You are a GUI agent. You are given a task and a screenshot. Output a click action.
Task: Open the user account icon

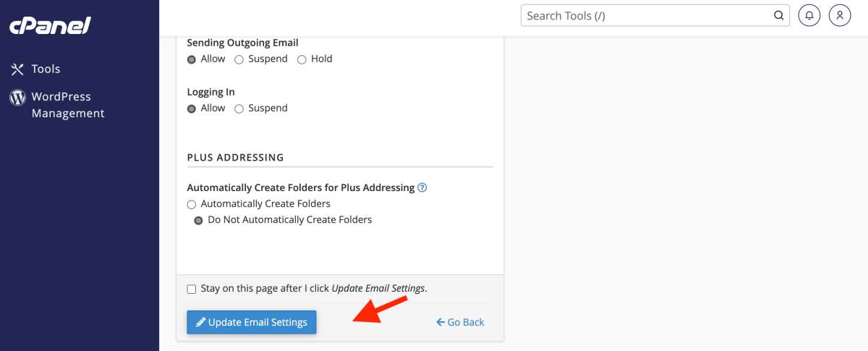tap(840, 15)
